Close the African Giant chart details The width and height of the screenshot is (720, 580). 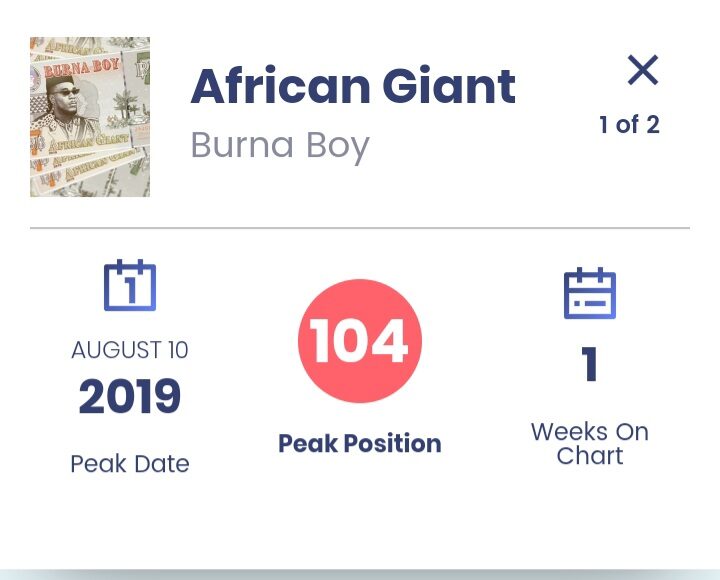(x=643, y=70)
